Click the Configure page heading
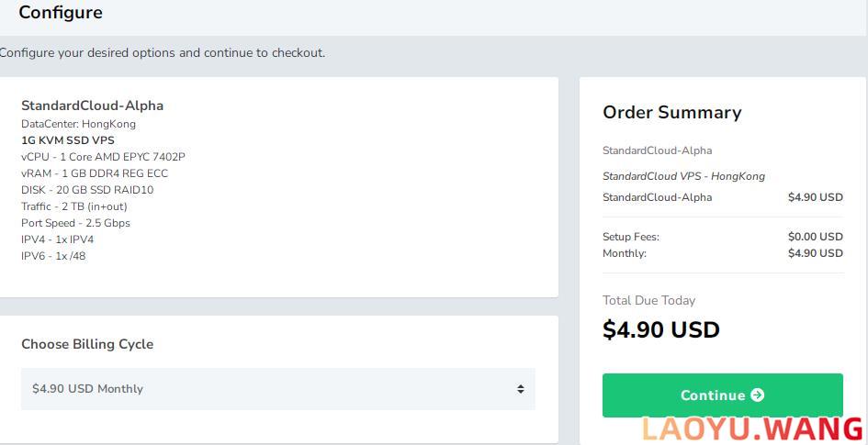The width and height of the screenshot is (868, 445). click(61, 13)
